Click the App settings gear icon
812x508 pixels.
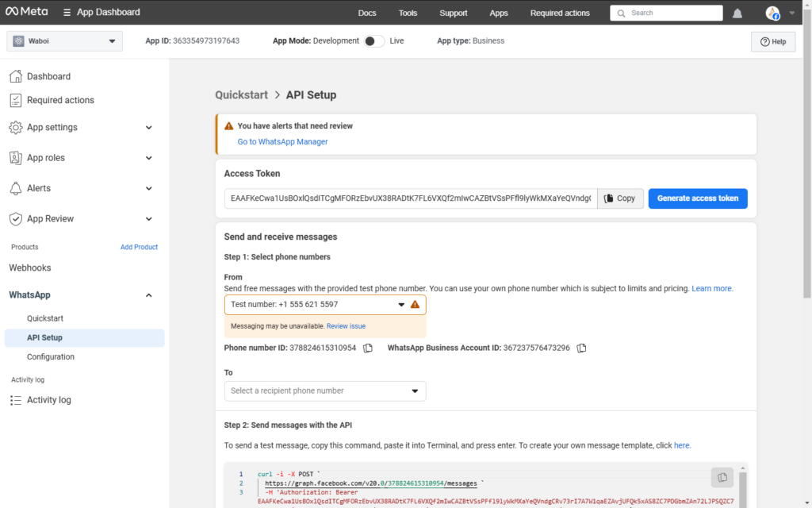tap(16, 128)
